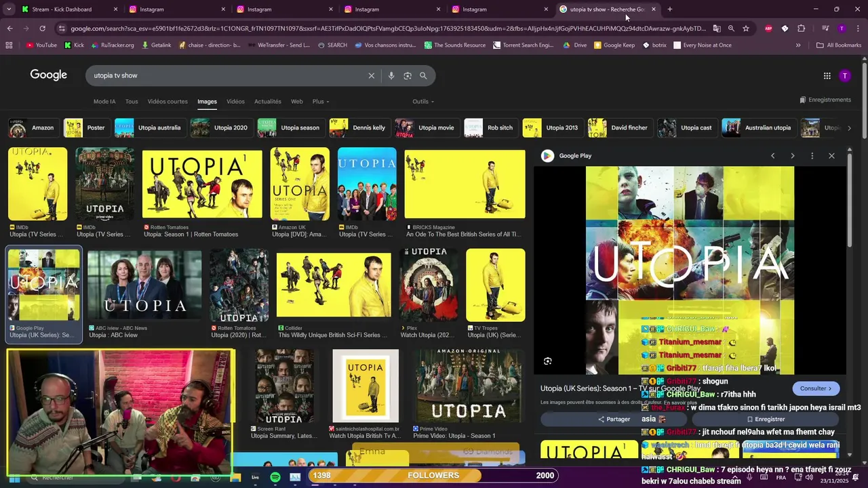868x488 pixels.
Task: Show hidden bookmarks with the double chevron
Action: tap(798, 45)
